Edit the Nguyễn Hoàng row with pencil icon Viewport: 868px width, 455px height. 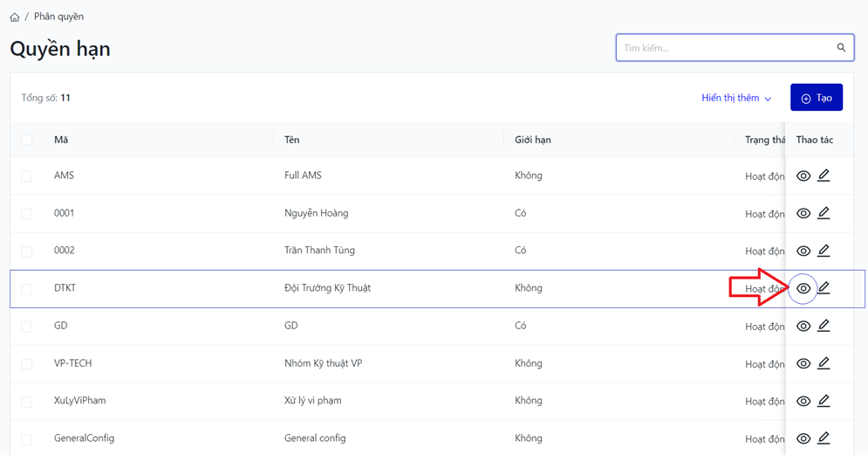tap(824, 213)
